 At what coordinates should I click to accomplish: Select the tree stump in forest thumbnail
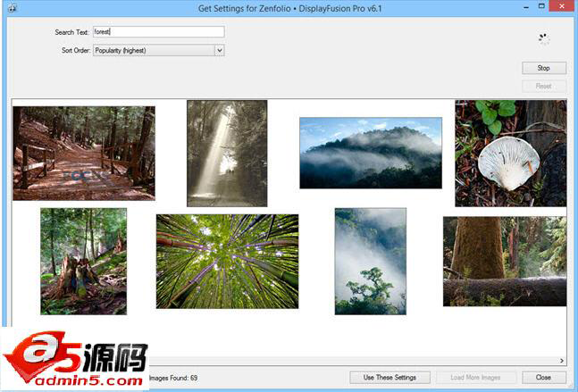click(84, 262)
